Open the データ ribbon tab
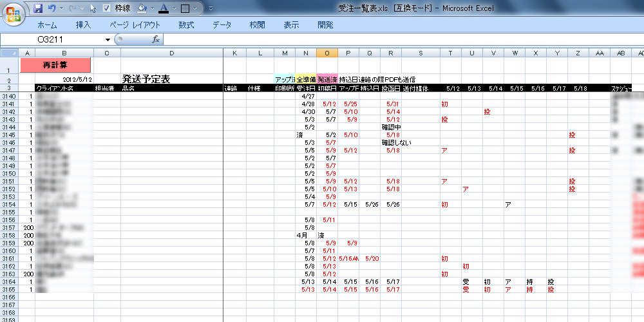 pos(222,25)
